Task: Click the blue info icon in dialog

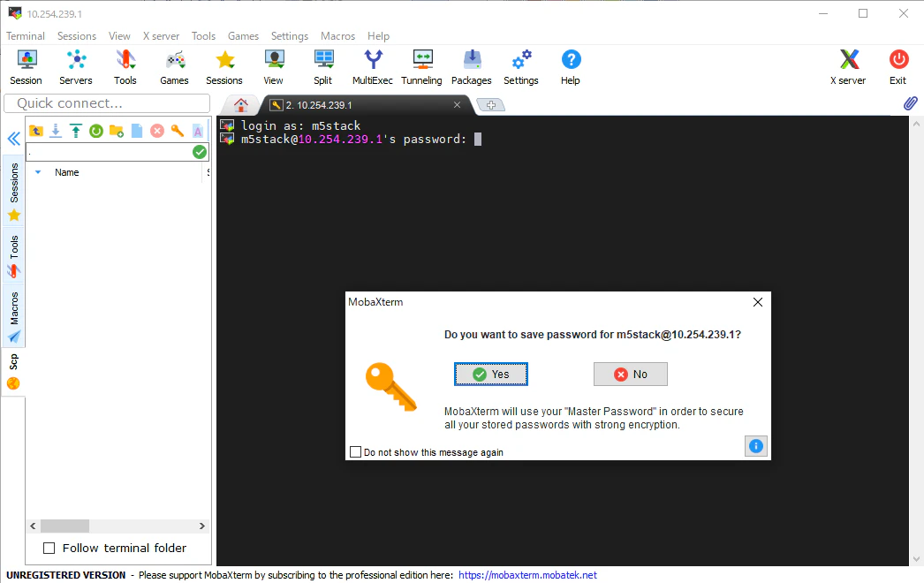Action: click(x=756, y=446)
